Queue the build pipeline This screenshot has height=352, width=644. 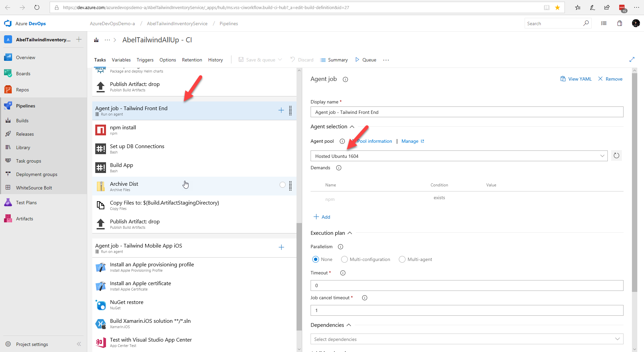366,60
